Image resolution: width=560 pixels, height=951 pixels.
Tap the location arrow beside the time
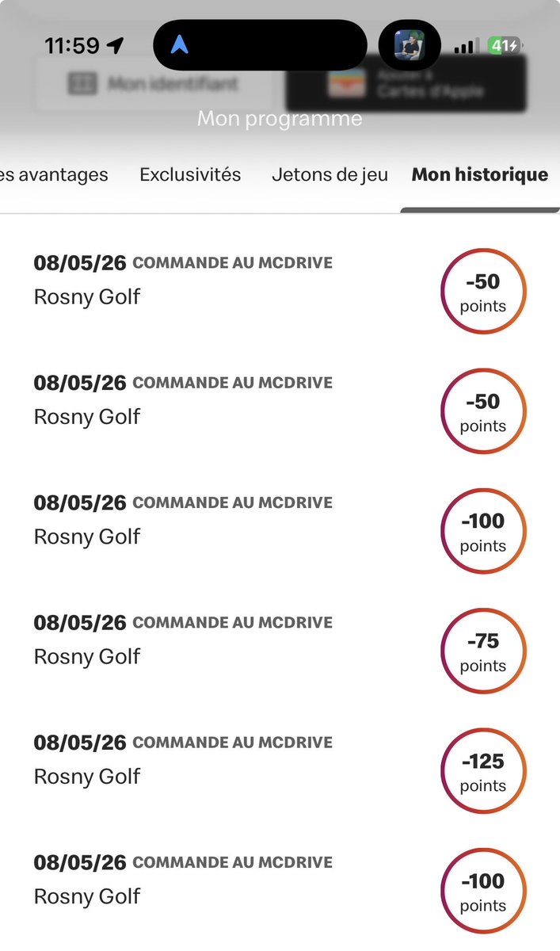116,46
